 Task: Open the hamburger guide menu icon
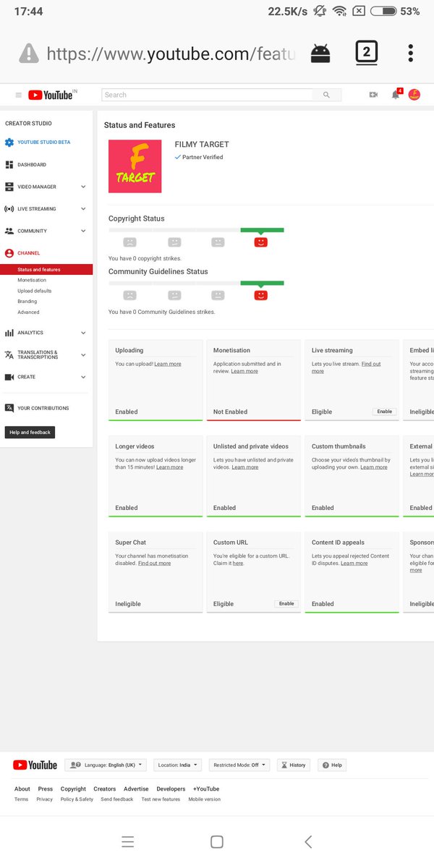19,95
